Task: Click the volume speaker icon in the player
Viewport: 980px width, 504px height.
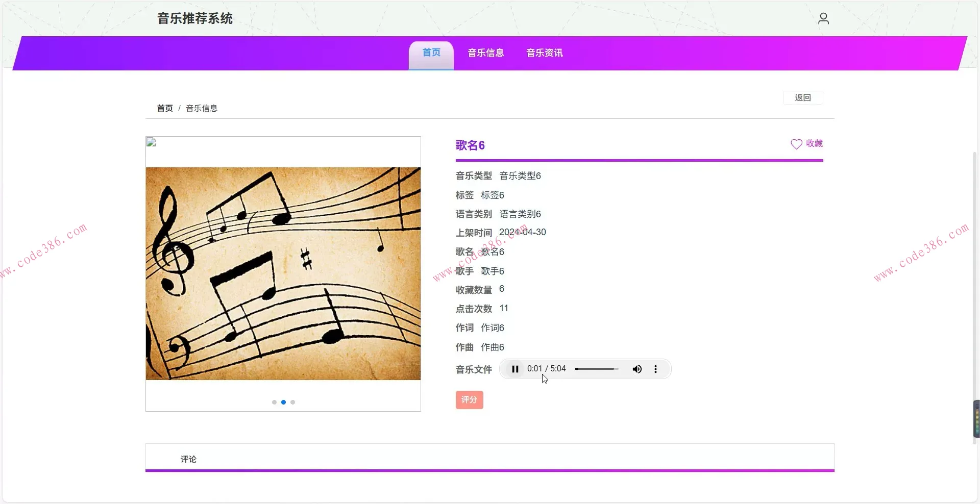Action: (637, 369)
